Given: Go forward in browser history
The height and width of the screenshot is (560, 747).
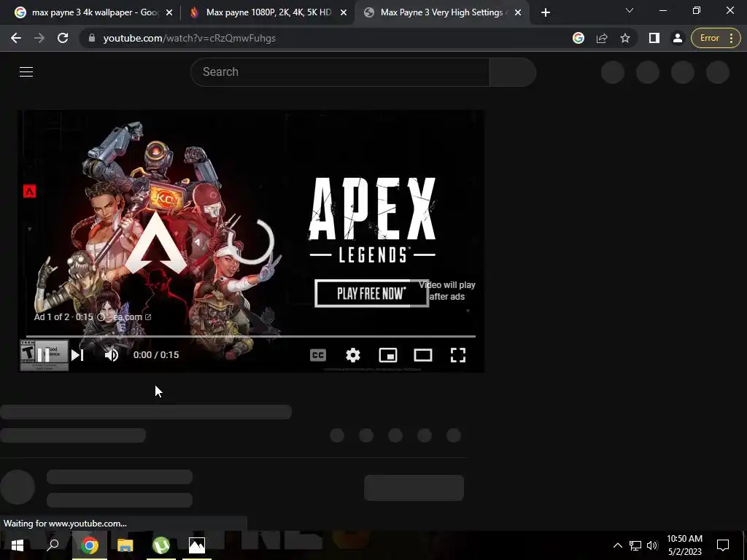Looking at the screenshot, I should [x=39, y=38].
